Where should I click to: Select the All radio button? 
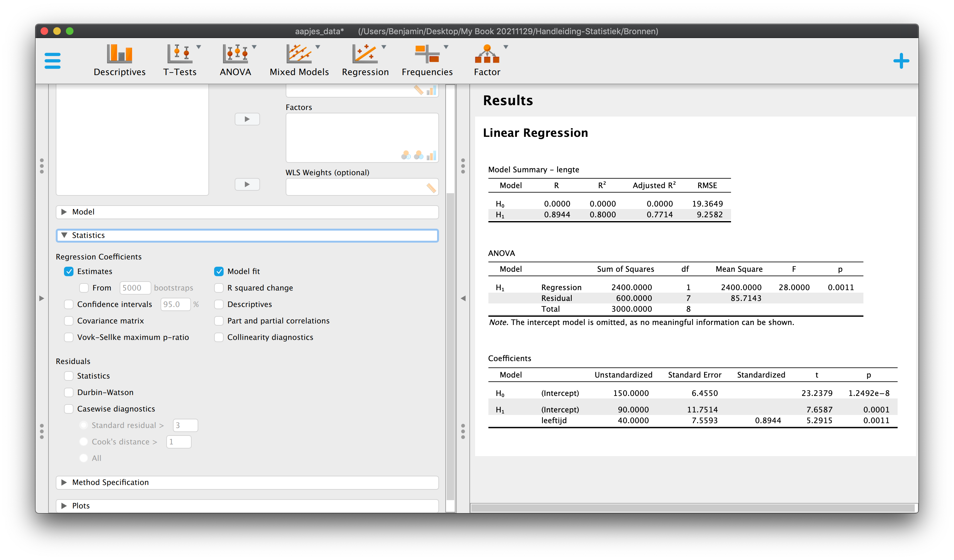tap(84, 458)
